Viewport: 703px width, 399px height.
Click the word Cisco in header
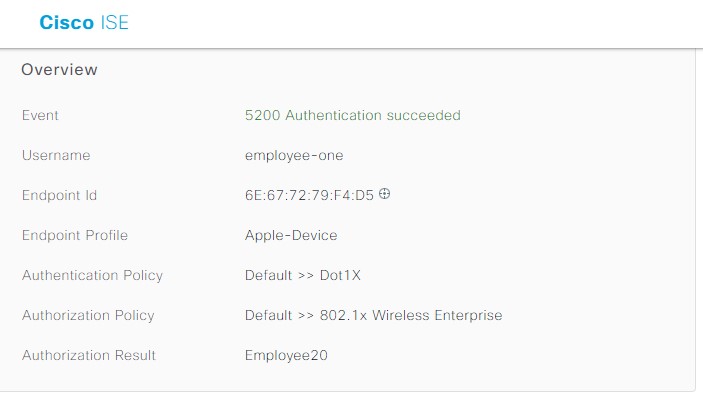pos(66,22)
